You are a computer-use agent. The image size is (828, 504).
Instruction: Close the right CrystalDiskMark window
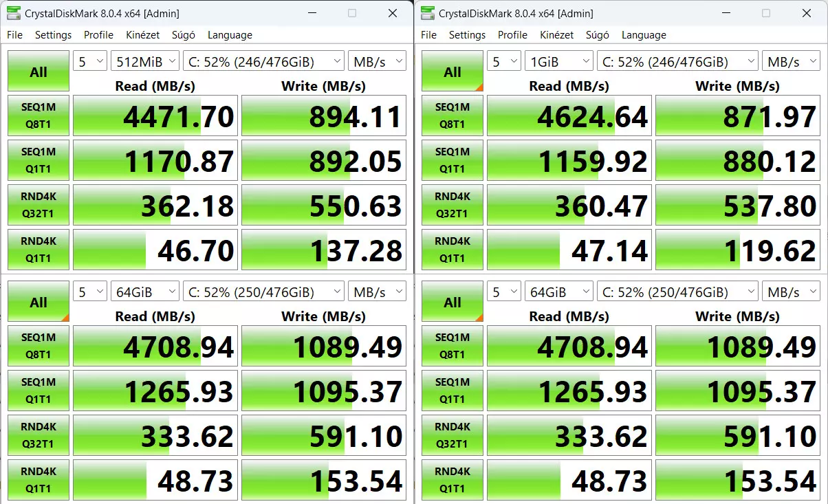[806, 13]
